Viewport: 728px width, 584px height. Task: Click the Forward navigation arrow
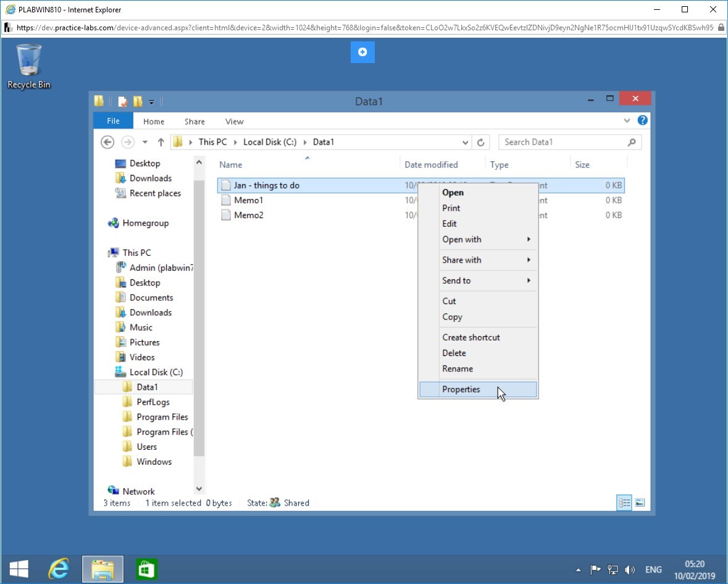128,142
